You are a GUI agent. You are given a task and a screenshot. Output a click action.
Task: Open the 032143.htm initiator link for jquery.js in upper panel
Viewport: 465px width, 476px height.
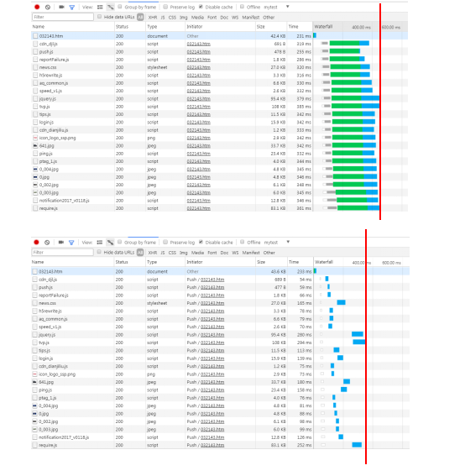tap(198, 99)
